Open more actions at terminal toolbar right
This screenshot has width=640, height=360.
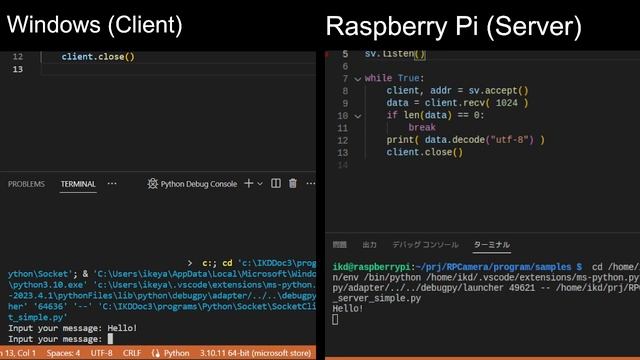(x=311, y=184)
